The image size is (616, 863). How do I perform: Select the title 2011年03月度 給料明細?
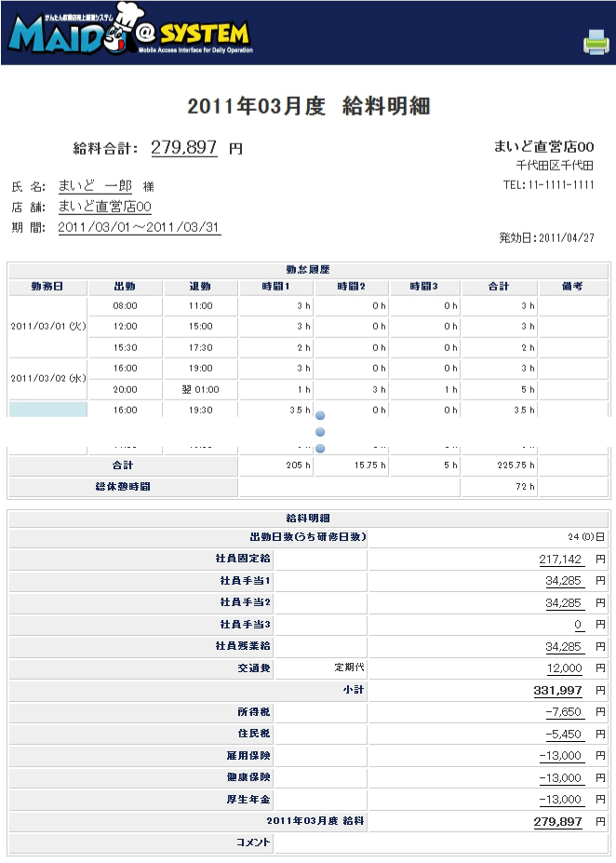(x=309, y=106)
